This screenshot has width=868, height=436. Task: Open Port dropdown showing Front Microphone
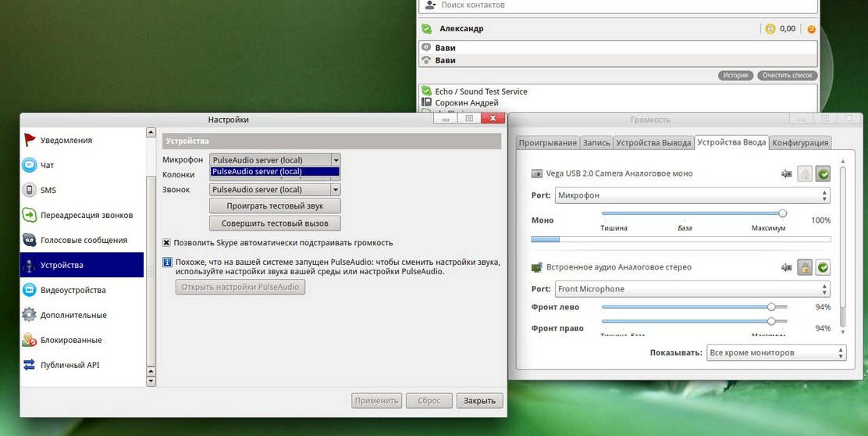692,288
